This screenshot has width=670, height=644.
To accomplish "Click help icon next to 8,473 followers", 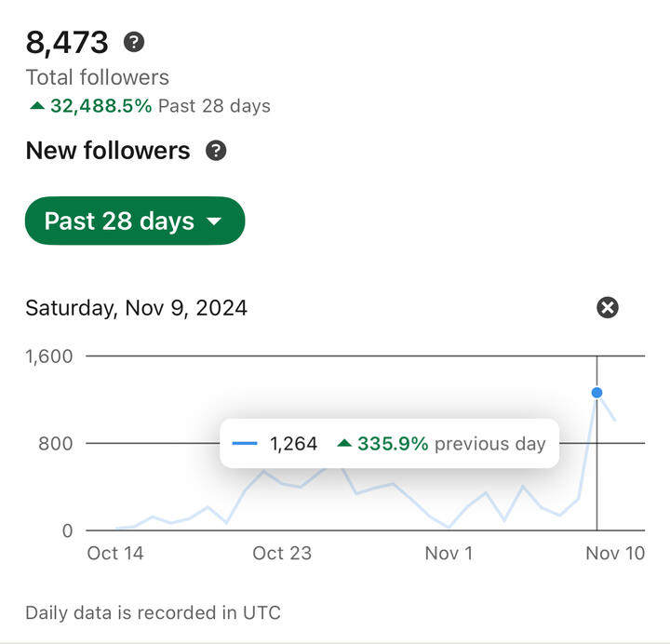I will [135, 42].
